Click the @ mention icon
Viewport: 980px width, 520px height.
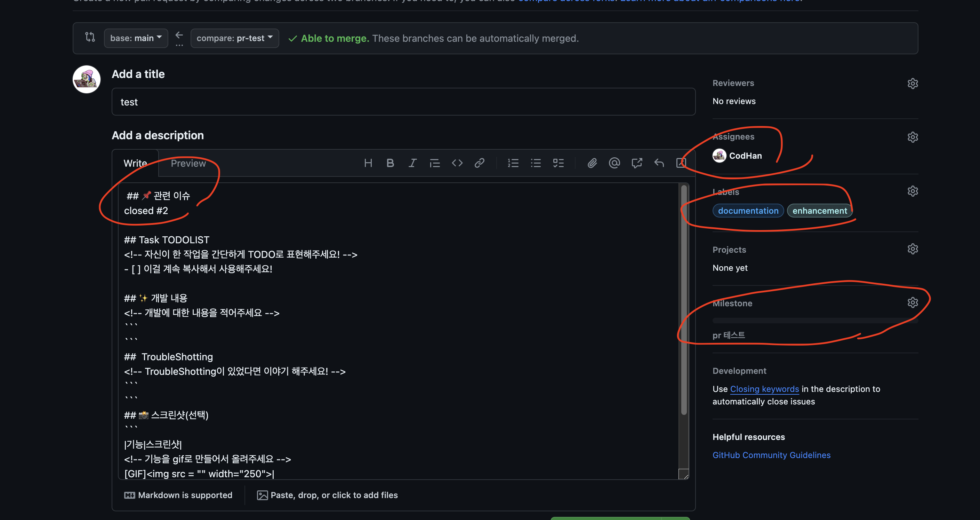(x=614, y=163)
